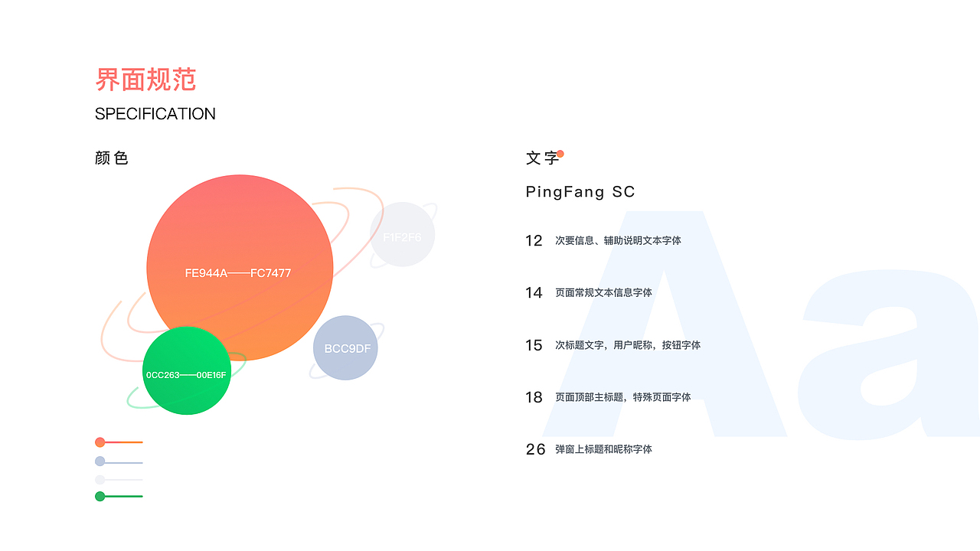Select the light gray F1F2F6 circle
The image size is (980, 551).
click(x=402, y=235)
